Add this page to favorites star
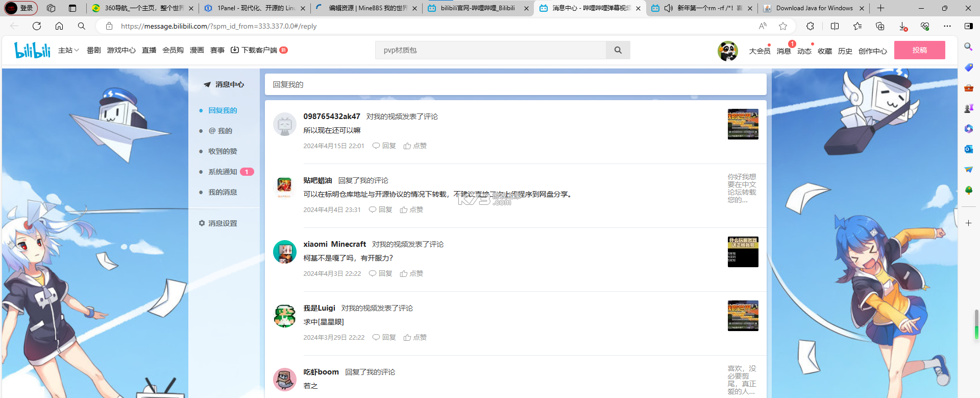Viewport: 980px width, 398px height. 783,26
